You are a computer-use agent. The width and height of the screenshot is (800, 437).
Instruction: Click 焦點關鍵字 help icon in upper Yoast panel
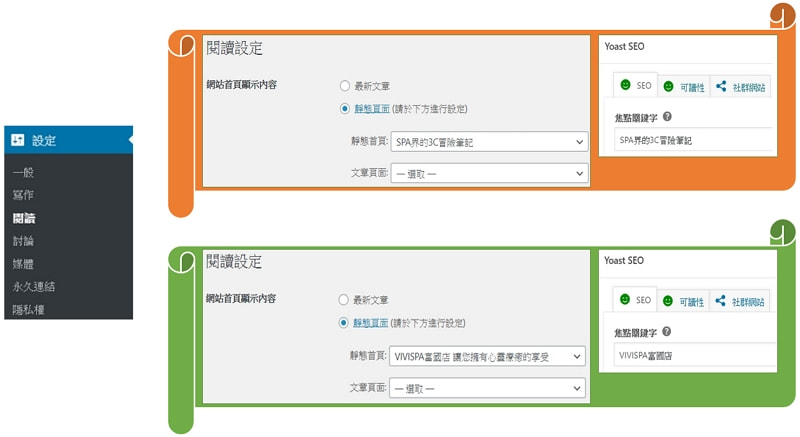[667, 117]
